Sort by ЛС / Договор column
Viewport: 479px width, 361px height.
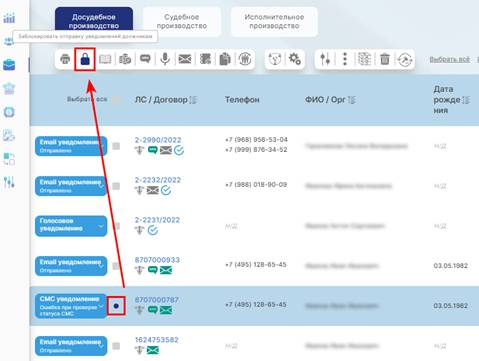[193, 100]
